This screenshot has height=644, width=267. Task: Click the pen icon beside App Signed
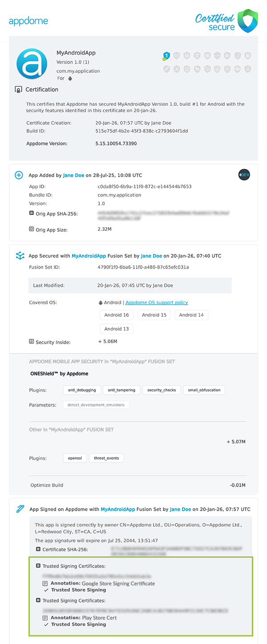tap(20, 509)
